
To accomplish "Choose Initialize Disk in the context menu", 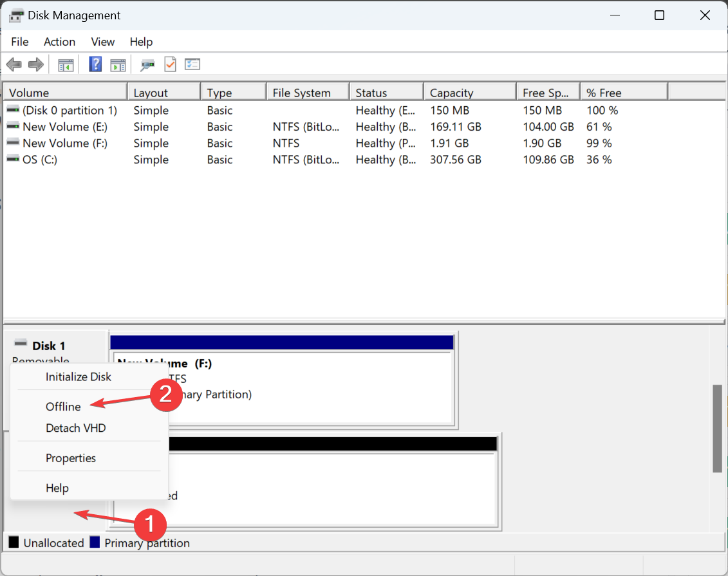I will 77,376.
